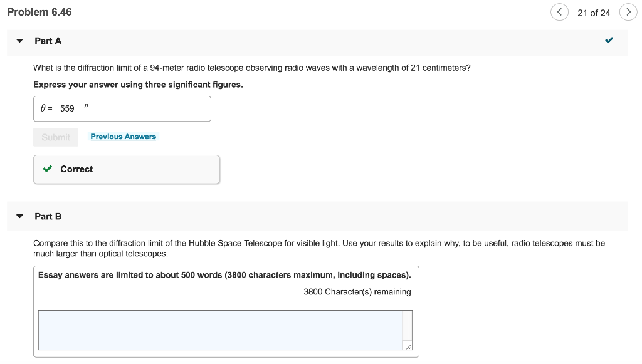642x364 pixels.
Task: Click the essay word limit notice
Action: pos(224,275)
